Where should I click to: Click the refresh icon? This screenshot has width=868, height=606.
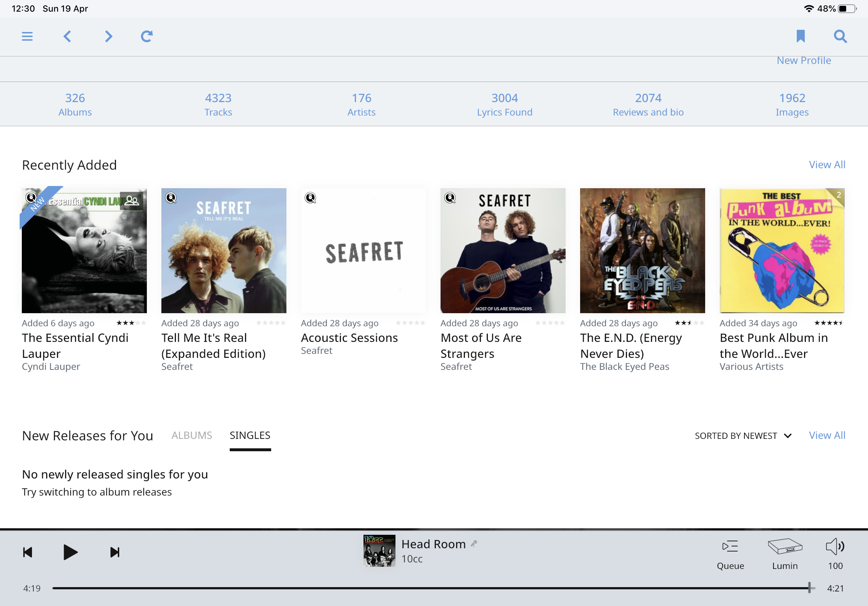pos(147,36)
